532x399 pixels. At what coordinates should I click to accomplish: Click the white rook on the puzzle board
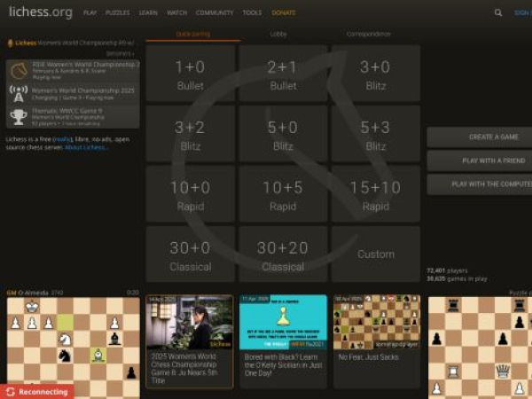click(453, 372)
